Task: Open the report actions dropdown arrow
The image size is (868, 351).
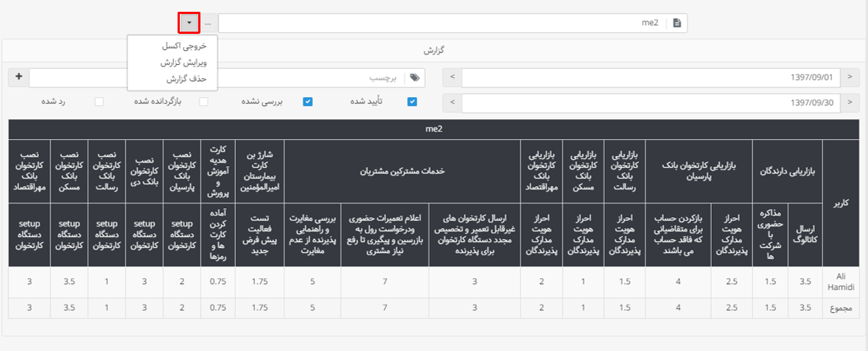Action: tap(189, 24)
